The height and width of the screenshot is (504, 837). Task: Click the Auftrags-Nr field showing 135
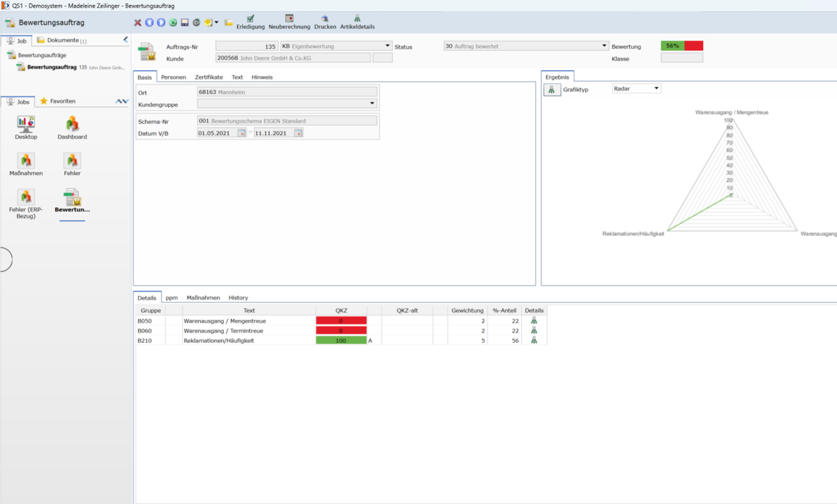click(247, 46)
